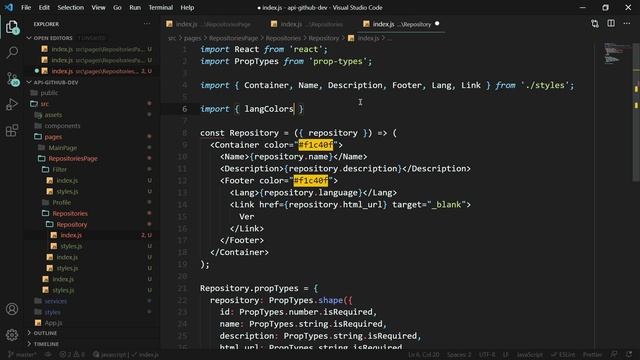
Task: Open the Go menu
Action: point(117,7)
